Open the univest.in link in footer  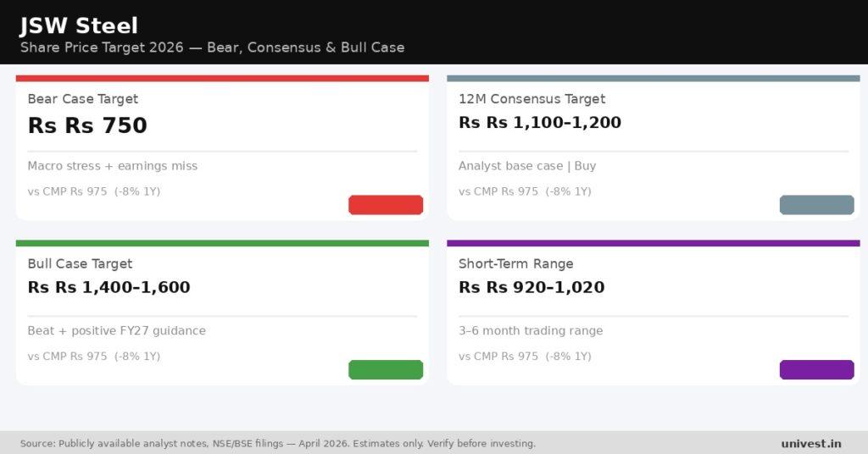click(x=811, y=444)
